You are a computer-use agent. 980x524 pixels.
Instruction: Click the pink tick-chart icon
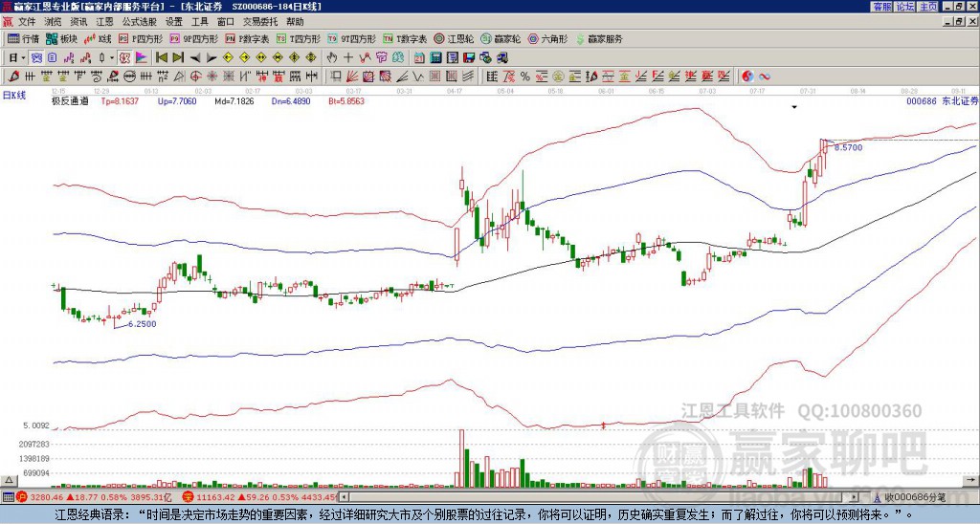click(69, 58)
